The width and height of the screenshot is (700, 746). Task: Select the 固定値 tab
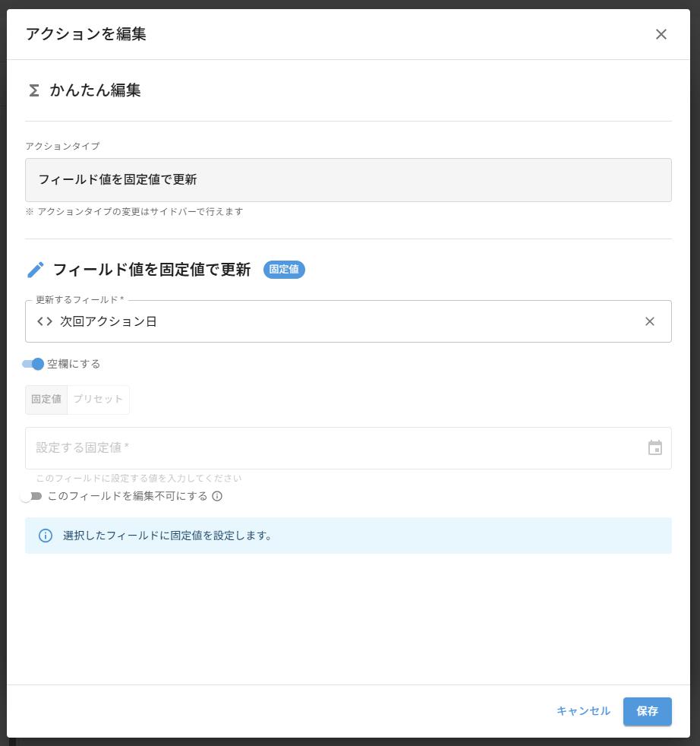(x=46, y=399)
